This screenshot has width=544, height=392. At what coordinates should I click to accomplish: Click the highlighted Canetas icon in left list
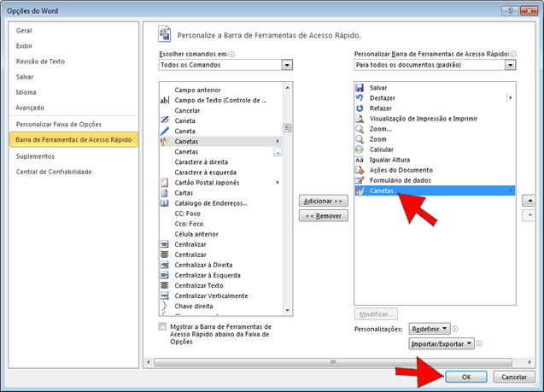coord(165,141)
